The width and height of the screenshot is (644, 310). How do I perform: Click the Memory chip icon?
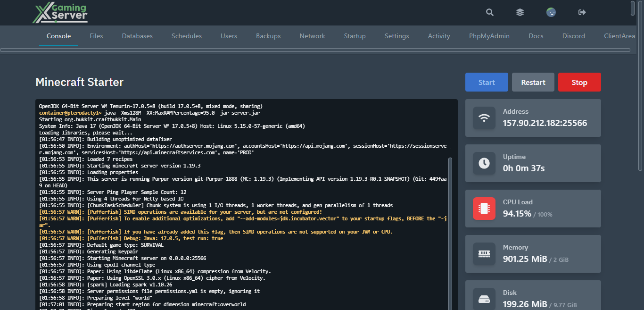[x=484, y=254]
